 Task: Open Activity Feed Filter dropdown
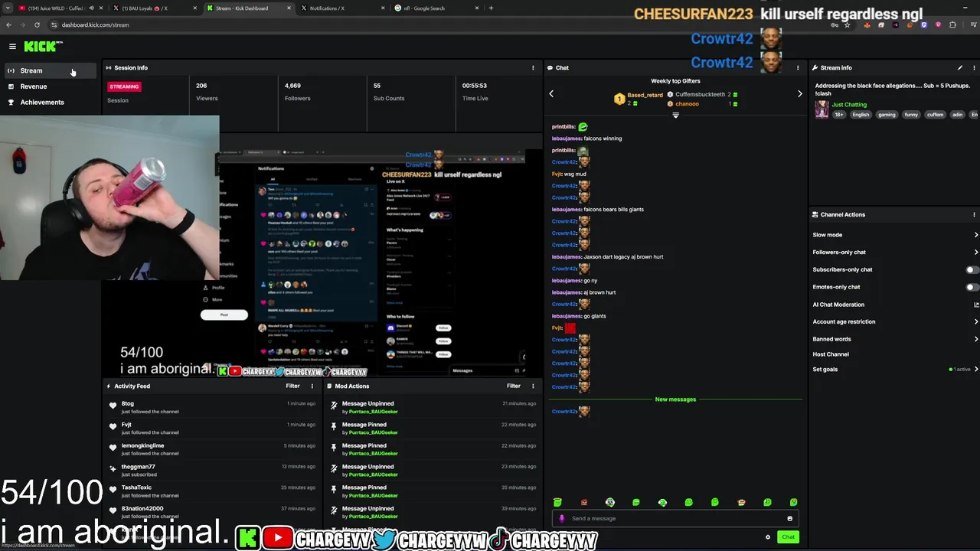click(x=292, y=386)
